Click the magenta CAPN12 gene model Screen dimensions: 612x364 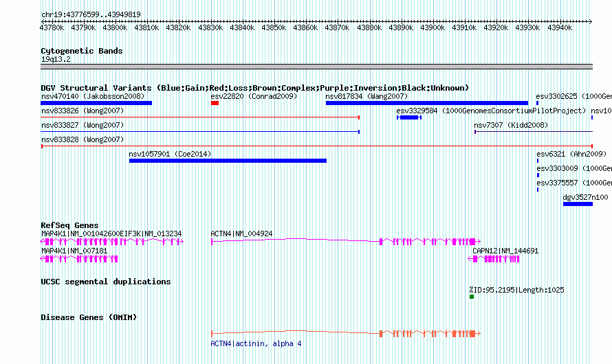point(494,259)
